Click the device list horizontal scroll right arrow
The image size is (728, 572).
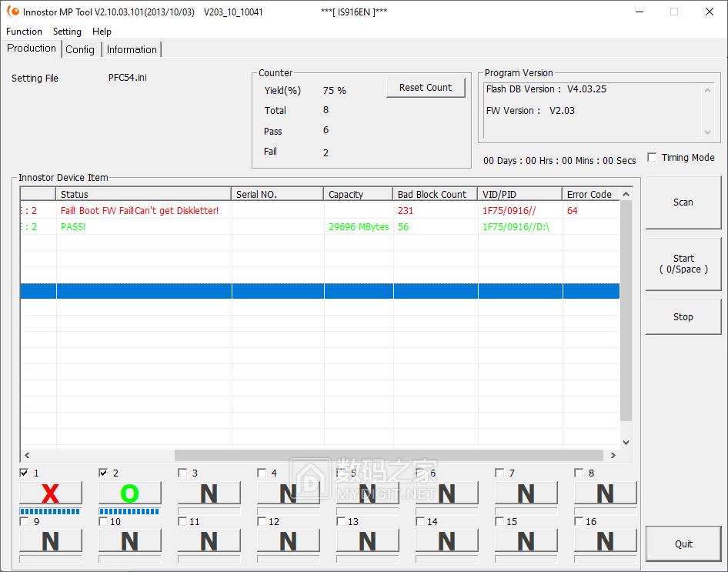click(613, 455)
